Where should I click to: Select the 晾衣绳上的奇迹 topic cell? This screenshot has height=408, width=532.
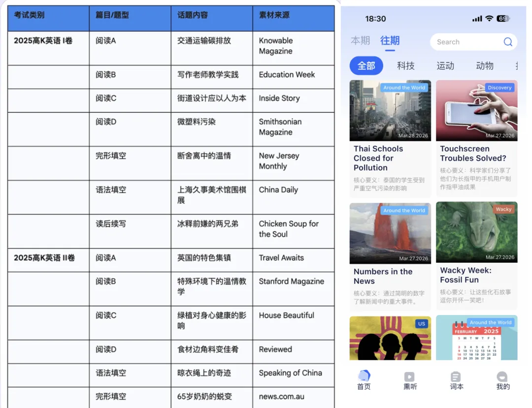[x=212, y=376]
